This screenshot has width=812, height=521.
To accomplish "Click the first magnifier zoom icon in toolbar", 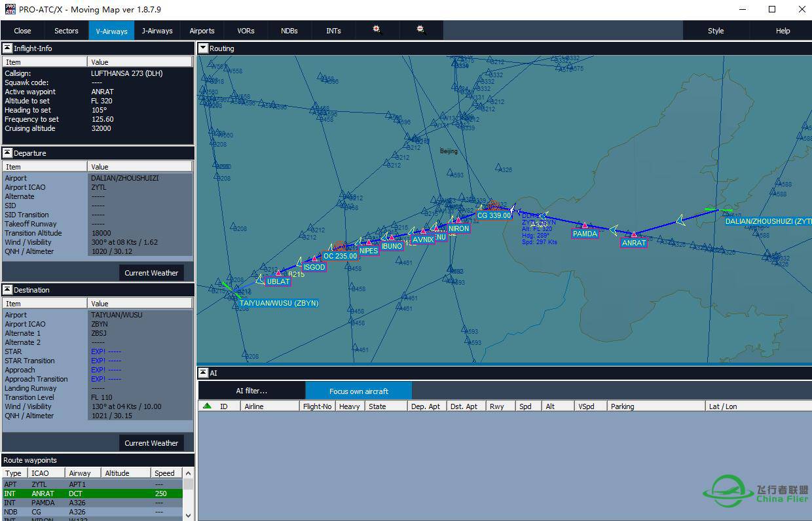I will point(377,30).
